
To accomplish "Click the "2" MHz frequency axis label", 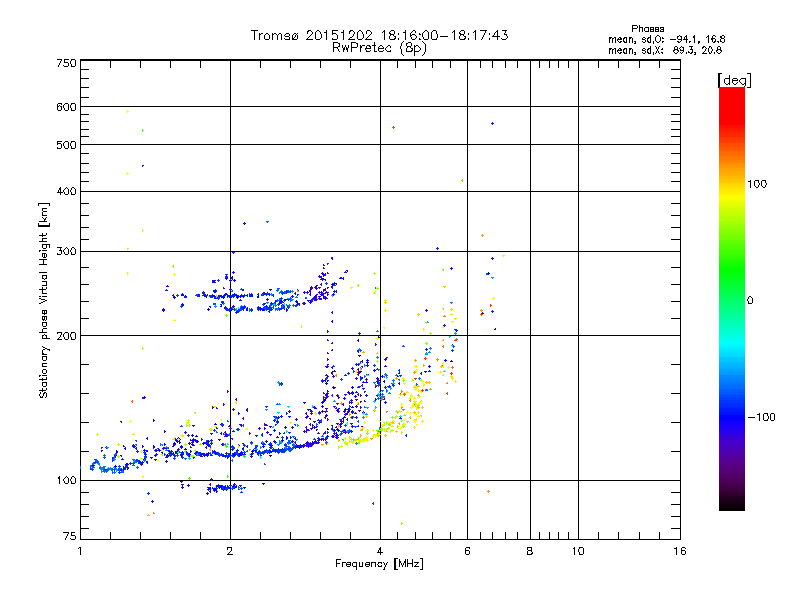I will click(x=230, y=551).
